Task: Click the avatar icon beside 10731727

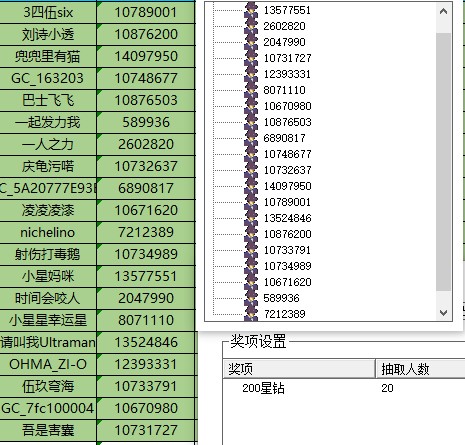Action: coord(251,58)
